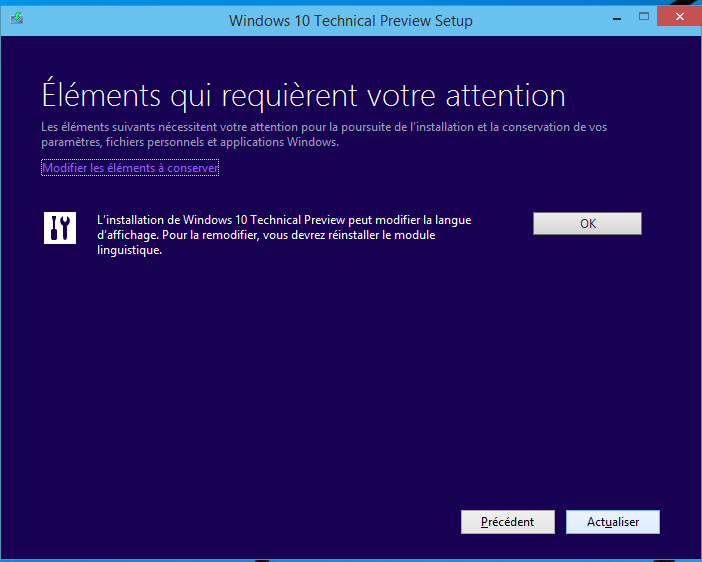Click the 'Windows 10 Technical Preview Setup' title
Viewport: 702px width, 562px height.
click(x=351, y=21)
